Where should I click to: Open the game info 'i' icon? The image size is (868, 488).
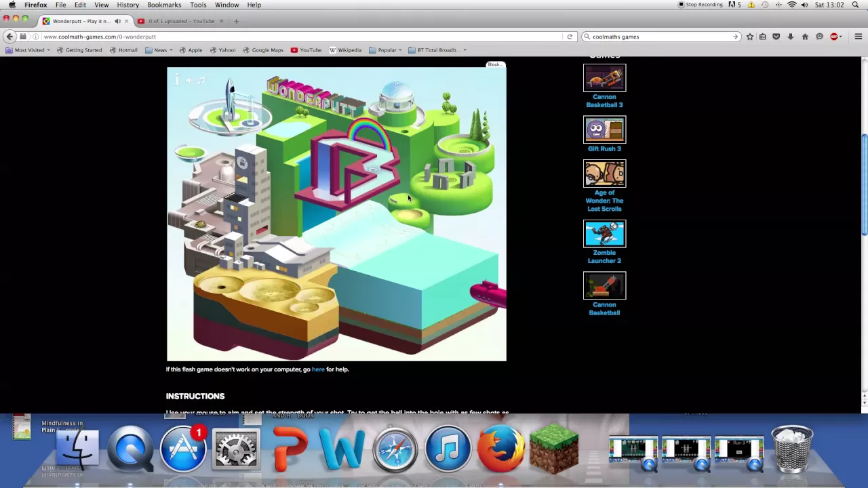coord(177,80)
